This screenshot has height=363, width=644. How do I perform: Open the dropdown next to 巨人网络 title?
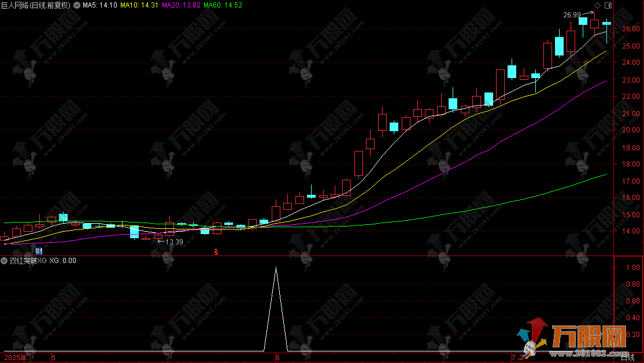tap(77, 5)
